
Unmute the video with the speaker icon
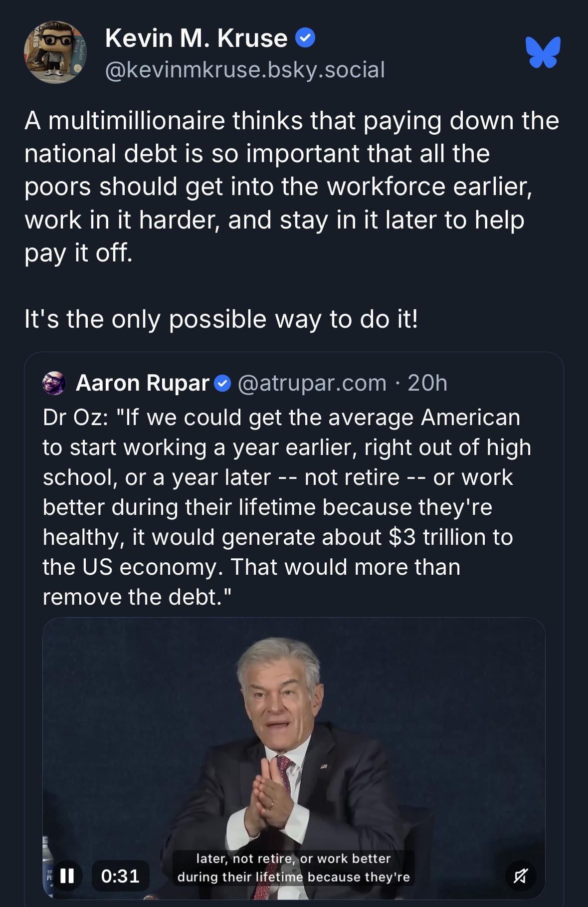(x=520, y=876)
